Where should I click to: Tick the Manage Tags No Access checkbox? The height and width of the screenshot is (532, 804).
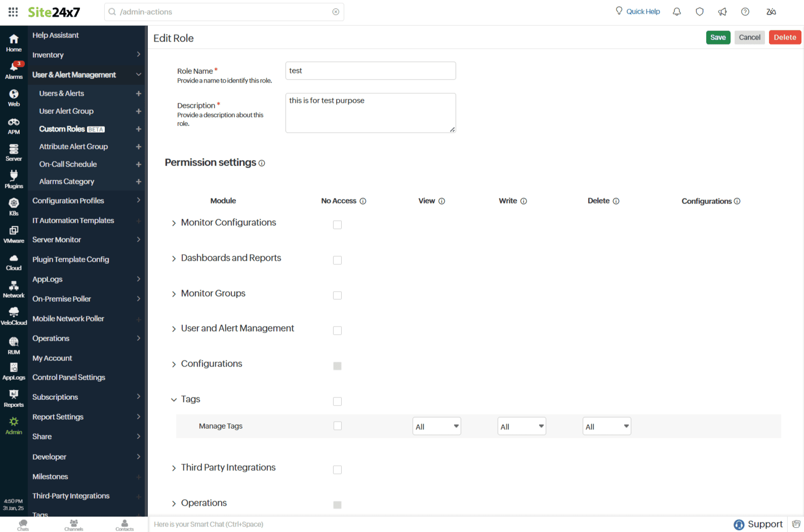[x=337, y=426]
